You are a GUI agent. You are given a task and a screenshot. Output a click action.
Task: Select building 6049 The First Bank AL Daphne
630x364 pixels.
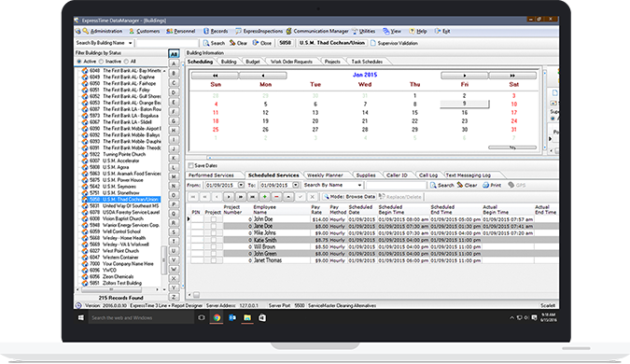point(122,77)
